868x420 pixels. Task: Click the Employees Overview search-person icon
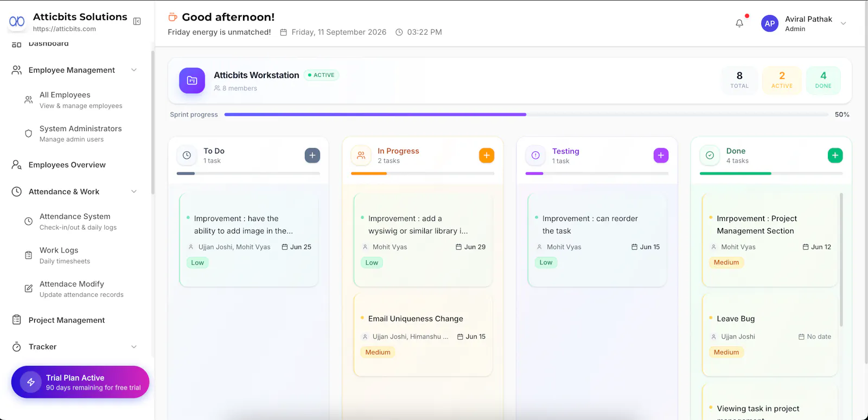click(17, 165)
